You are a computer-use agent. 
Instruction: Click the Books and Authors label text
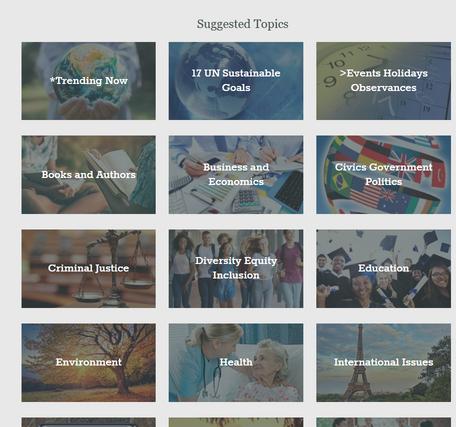coord(88,175)
